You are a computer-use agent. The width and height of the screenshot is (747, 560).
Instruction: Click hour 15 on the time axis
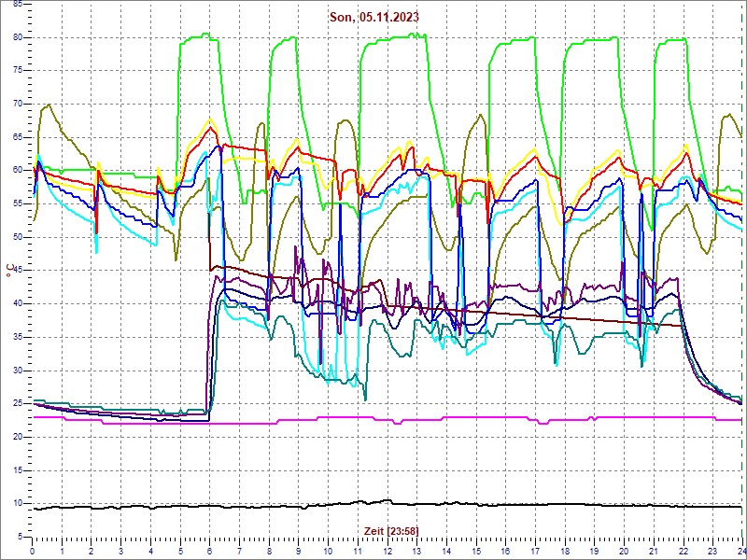[x=475, y=552]
